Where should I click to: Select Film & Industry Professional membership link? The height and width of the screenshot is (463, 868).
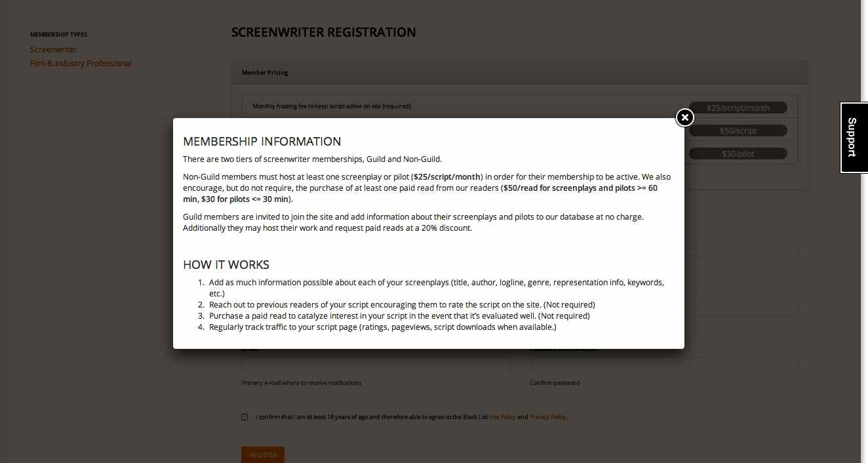pyautogui.click(x=81, y=64)
